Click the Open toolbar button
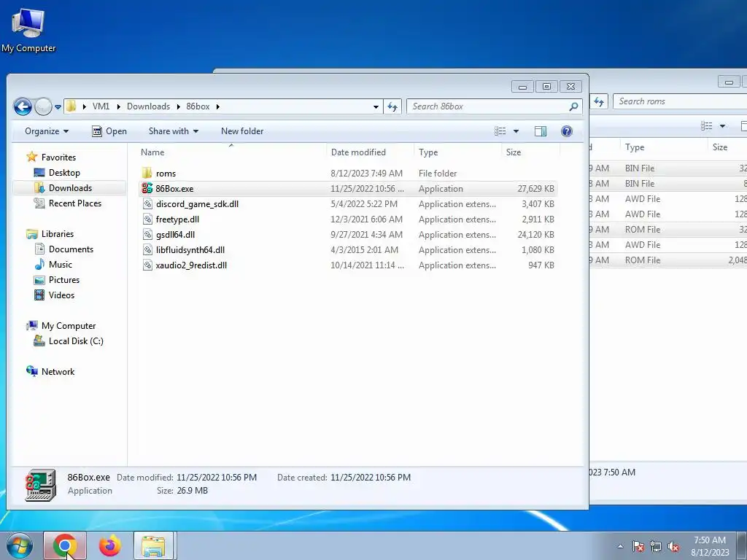Image resolution: width=747 pixels, height=560 pixels. pos(109,131)
